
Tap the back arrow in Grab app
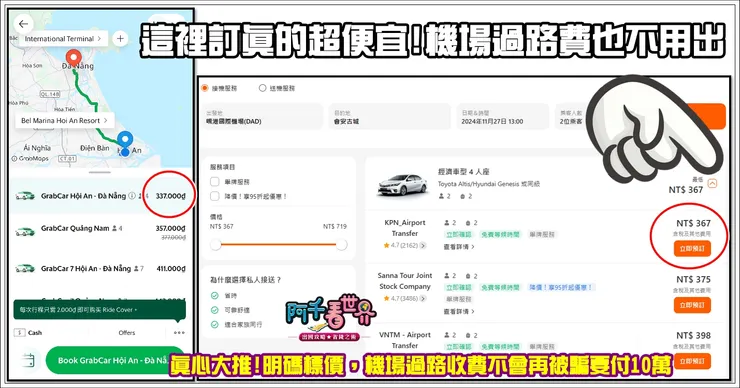[23, 24]
